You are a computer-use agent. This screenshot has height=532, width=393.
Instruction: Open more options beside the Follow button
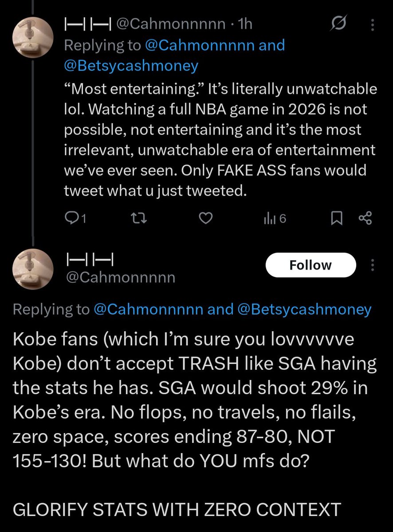372,265
